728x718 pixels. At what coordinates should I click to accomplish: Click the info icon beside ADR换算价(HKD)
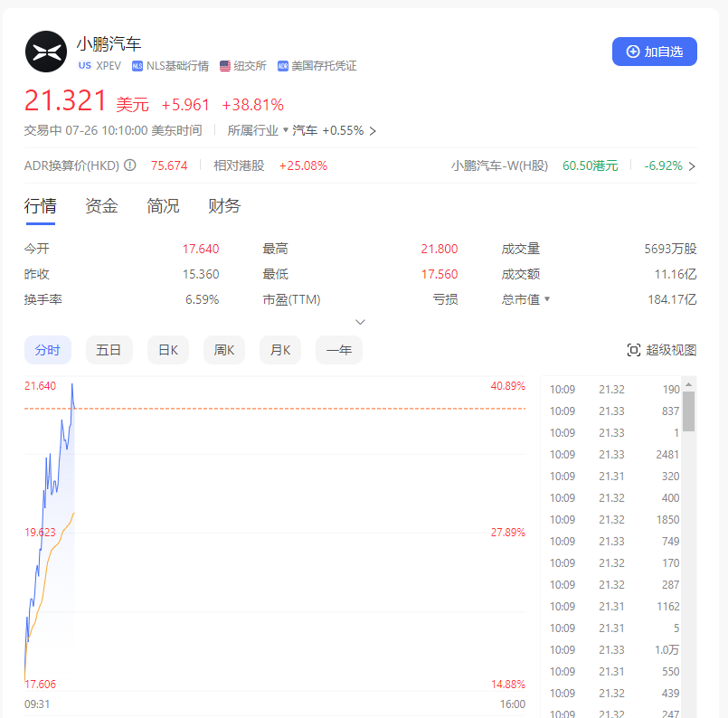[129, 165]
